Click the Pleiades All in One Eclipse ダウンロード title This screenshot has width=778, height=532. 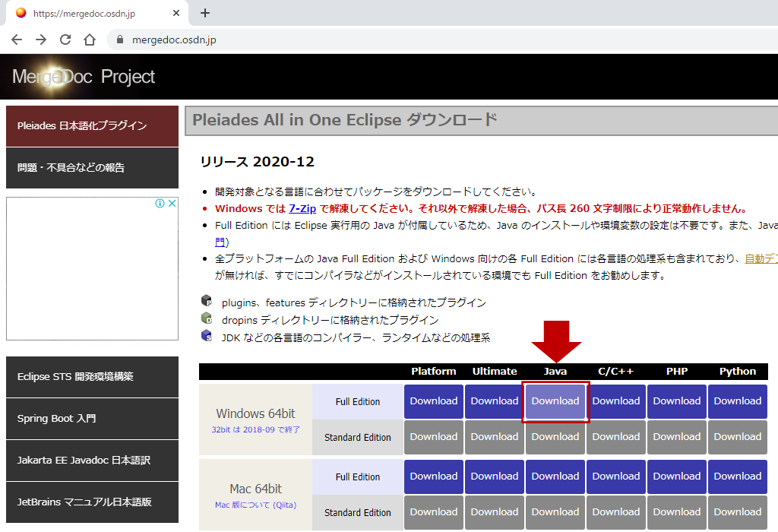click(345, 120)
